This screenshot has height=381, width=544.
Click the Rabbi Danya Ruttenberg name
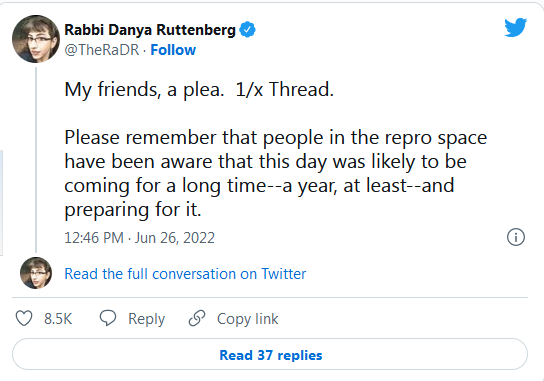click(x=150, y=30)
